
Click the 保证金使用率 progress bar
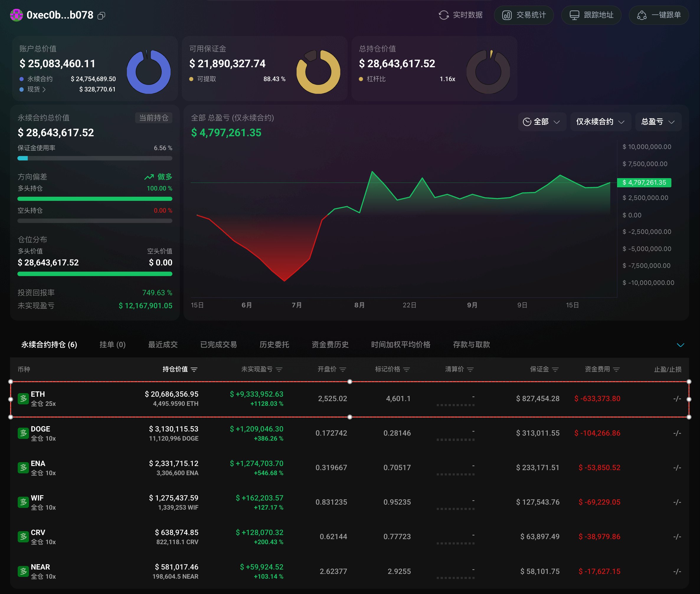coord(95,158)
